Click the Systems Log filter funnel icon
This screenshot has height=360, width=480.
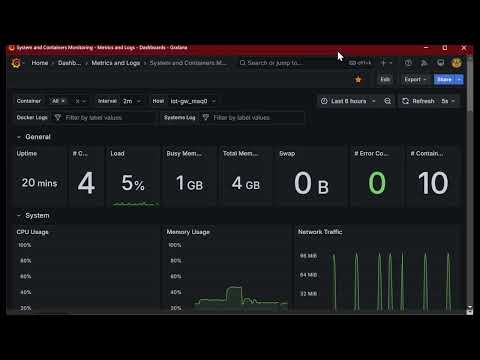pos(206,117)
